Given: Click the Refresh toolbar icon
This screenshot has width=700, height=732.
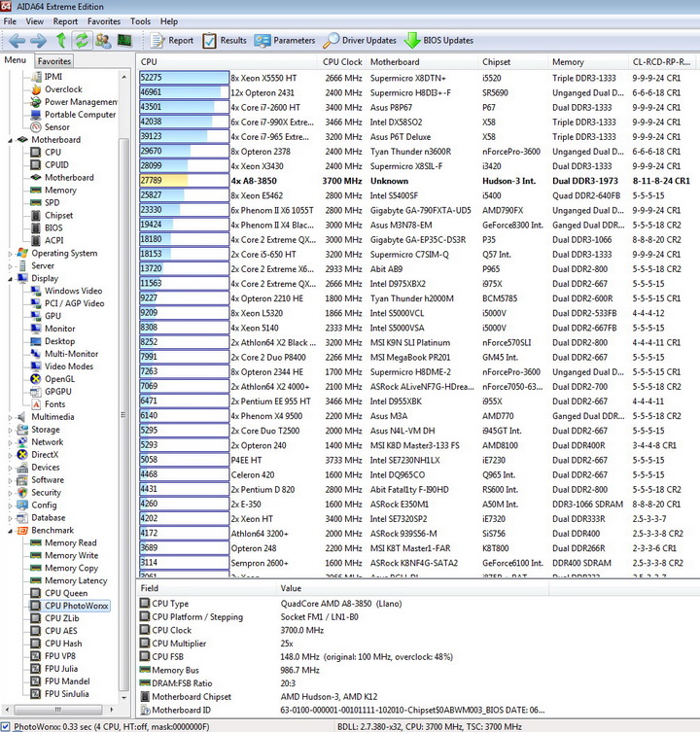Looking at the screenshot, I should [x=82, y=41].
